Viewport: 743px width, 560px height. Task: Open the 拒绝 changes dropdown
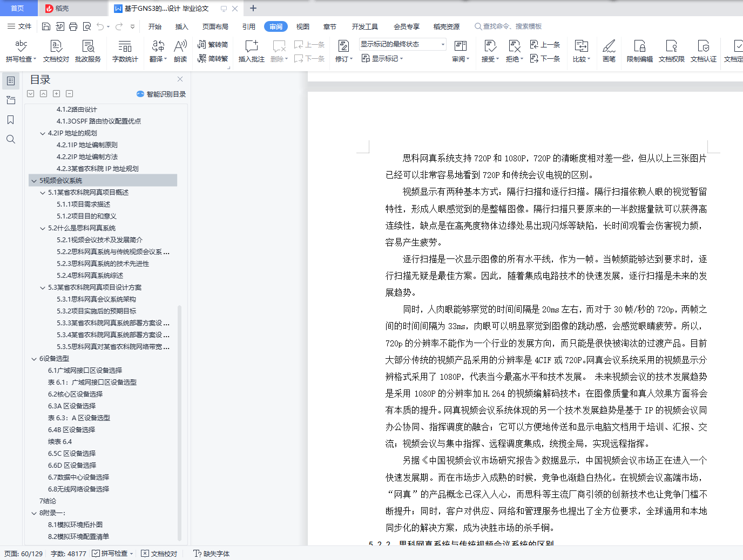pos(515,59)
